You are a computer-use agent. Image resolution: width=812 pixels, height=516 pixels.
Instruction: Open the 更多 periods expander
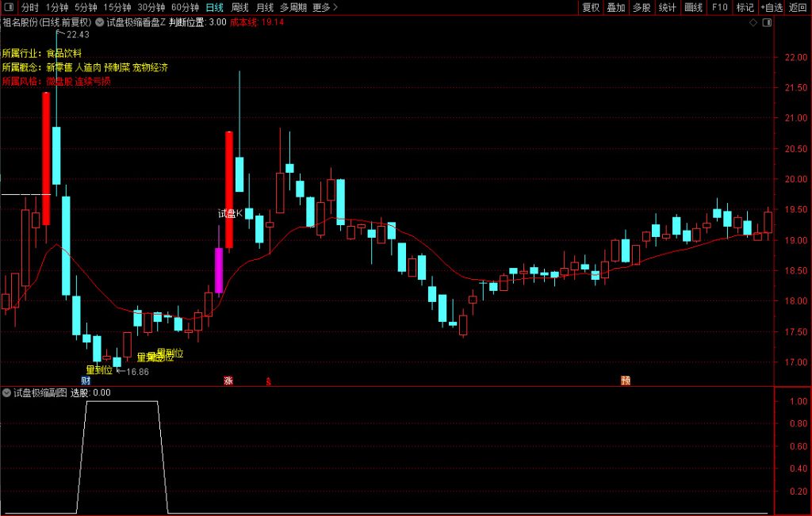click(324, 7)
